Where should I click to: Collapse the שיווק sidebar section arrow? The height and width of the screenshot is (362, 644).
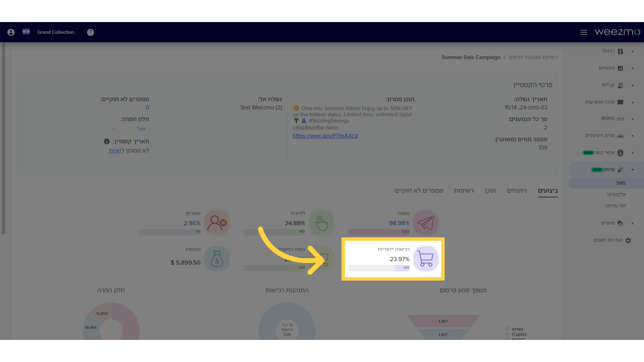[x=633, y=170]
